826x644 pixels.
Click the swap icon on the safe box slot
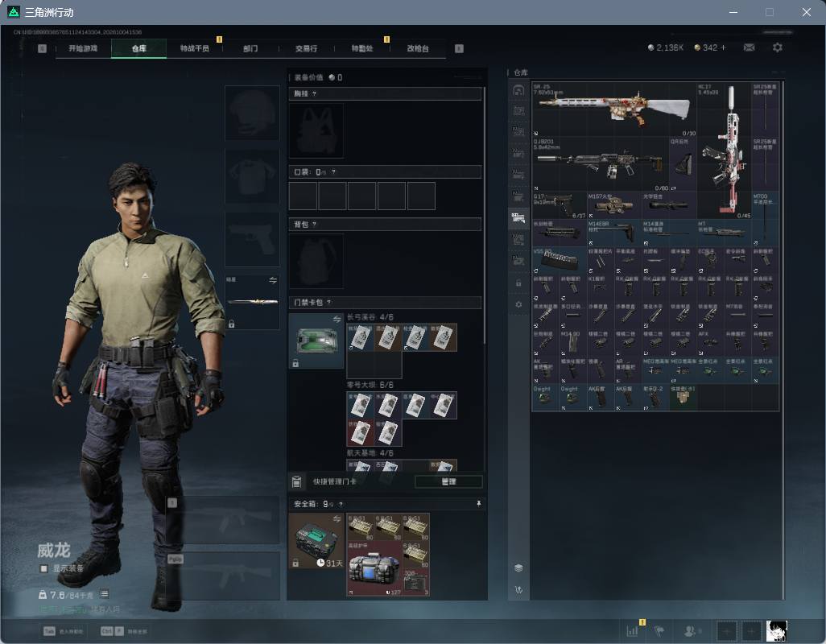pos(337,519)
